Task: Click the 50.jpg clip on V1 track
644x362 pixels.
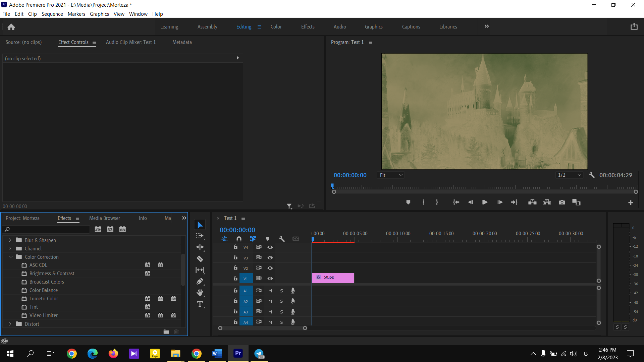Action: pos(333,278)
